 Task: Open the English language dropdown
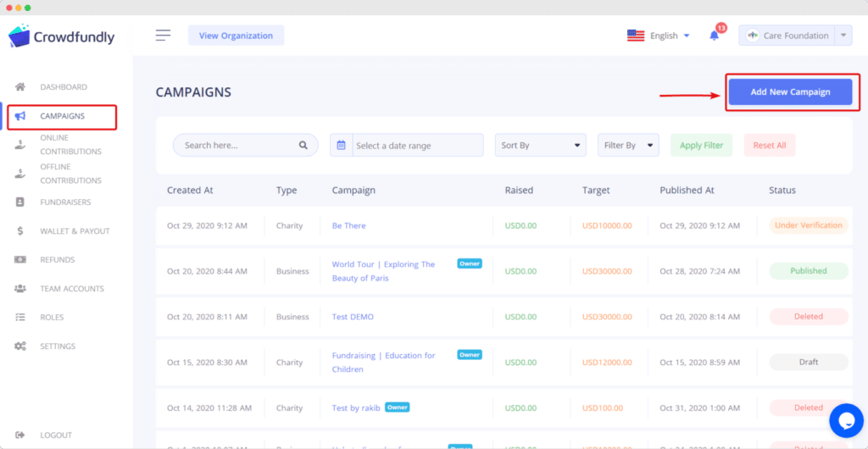point(670,36)
